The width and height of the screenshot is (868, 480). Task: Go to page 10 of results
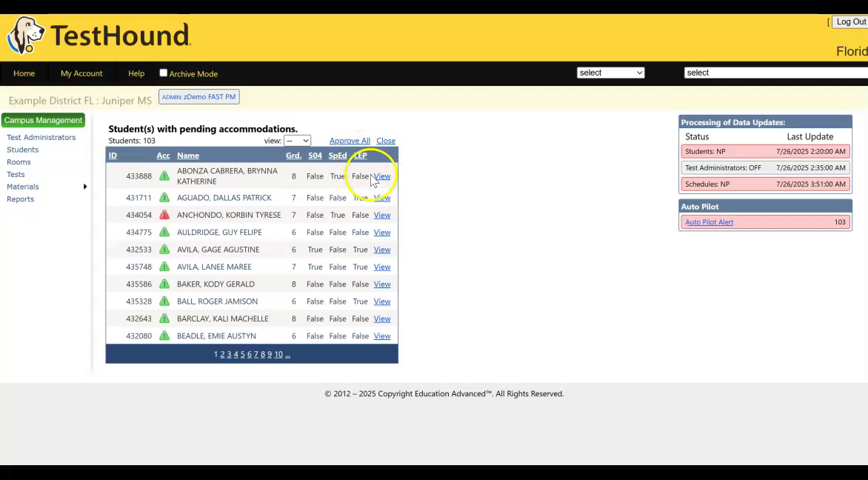[278, 354]
